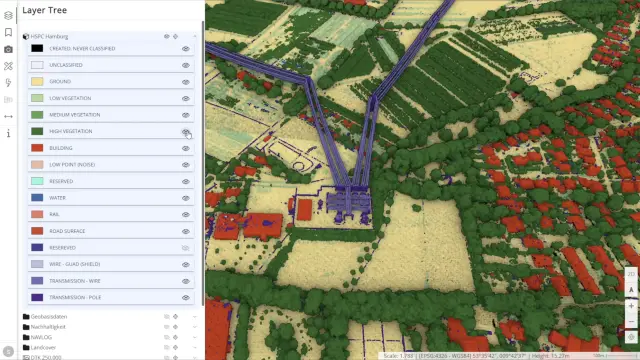Select the DTK 250.000 layer
The width and height of the screenshot is (640, 360).
click(x=46, y=357)
